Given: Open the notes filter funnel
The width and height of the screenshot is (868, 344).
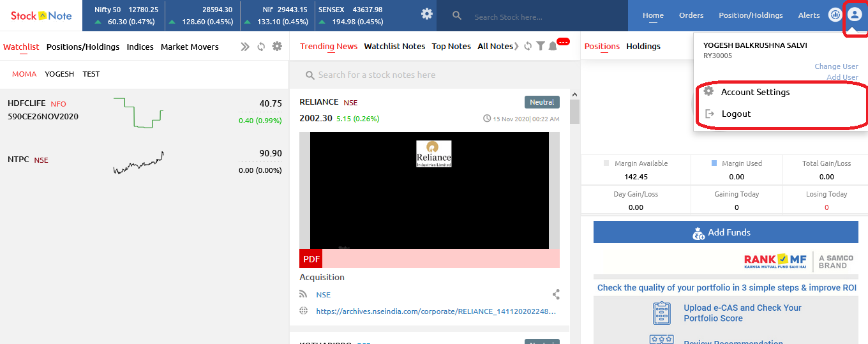Looking at the screenshot, I should pyautogui.click(x=541, y=46).
